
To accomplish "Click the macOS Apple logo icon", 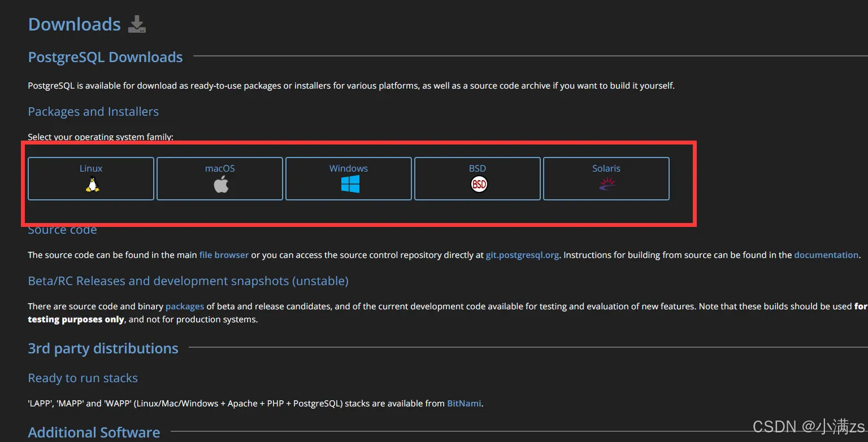I will 221,184.
